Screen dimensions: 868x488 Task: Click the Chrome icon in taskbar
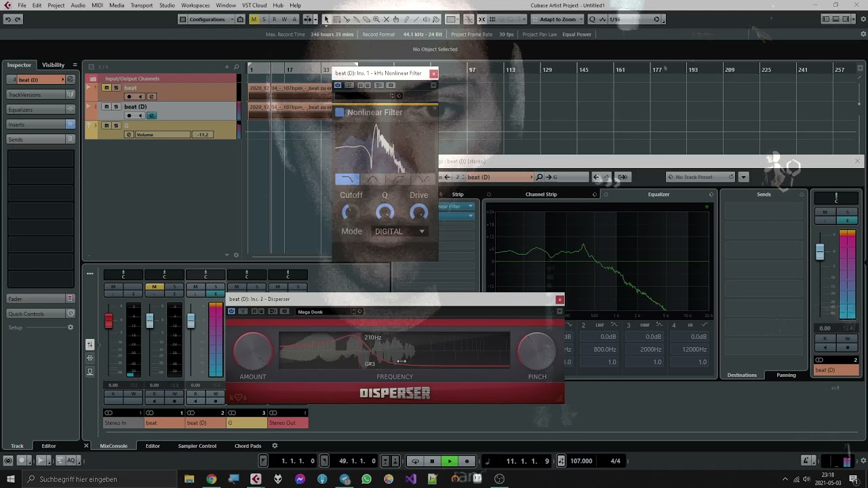pyautogui.click(x=212, y=479)
